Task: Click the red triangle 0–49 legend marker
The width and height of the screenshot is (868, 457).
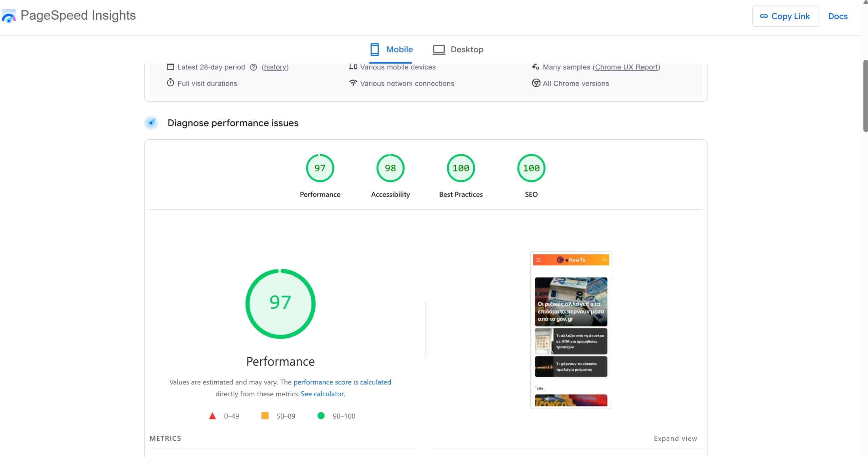Action: 212,416
